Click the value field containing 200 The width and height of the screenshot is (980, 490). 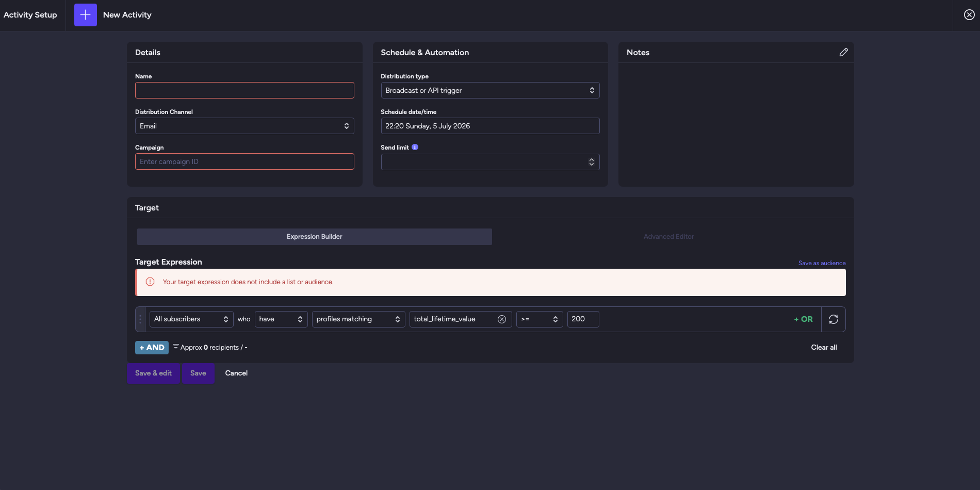coord(583,319)
